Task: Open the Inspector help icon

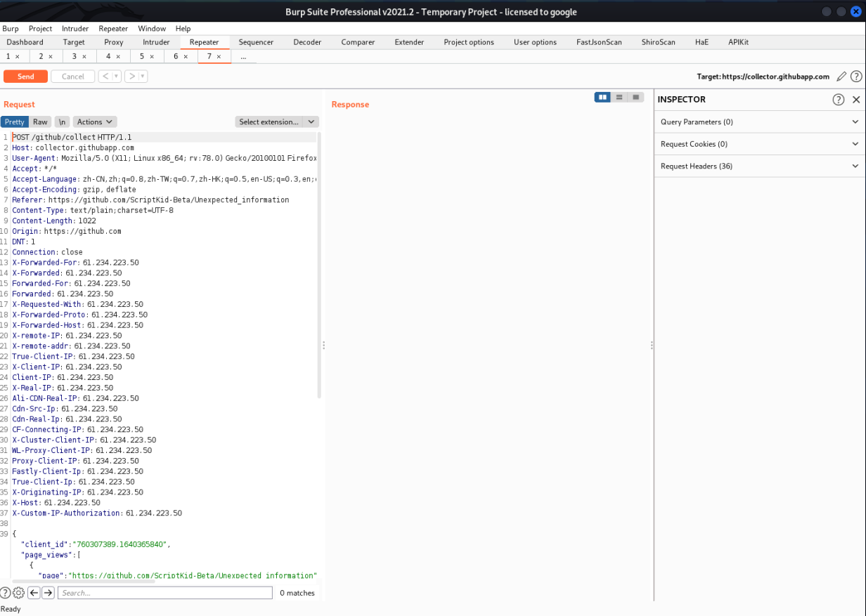Action: pos(839,100)
